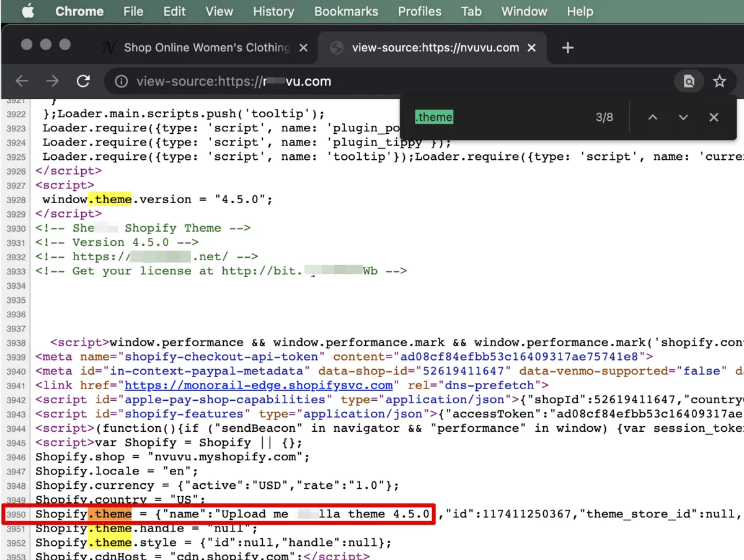Viewport: 744px width, 560px height.
Task: Open a new tab with the plus button
Action: (567, 48)
